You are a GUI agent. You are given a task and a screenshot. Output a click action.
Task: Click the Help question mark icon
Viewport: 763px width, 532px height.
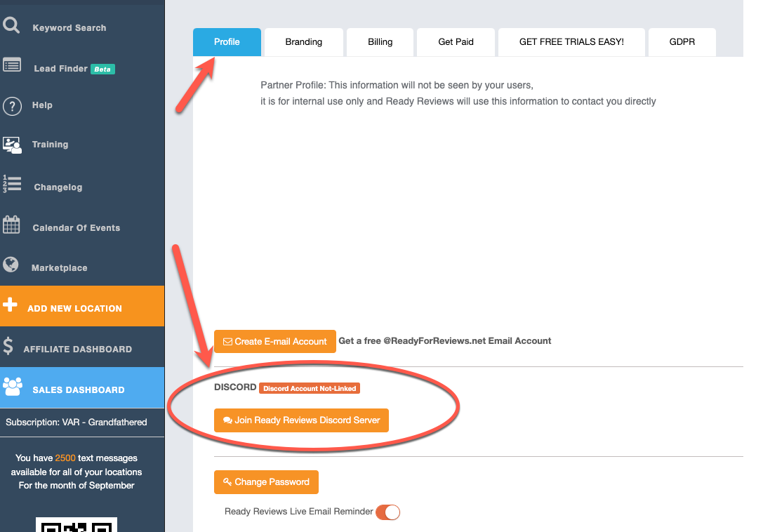12,106
